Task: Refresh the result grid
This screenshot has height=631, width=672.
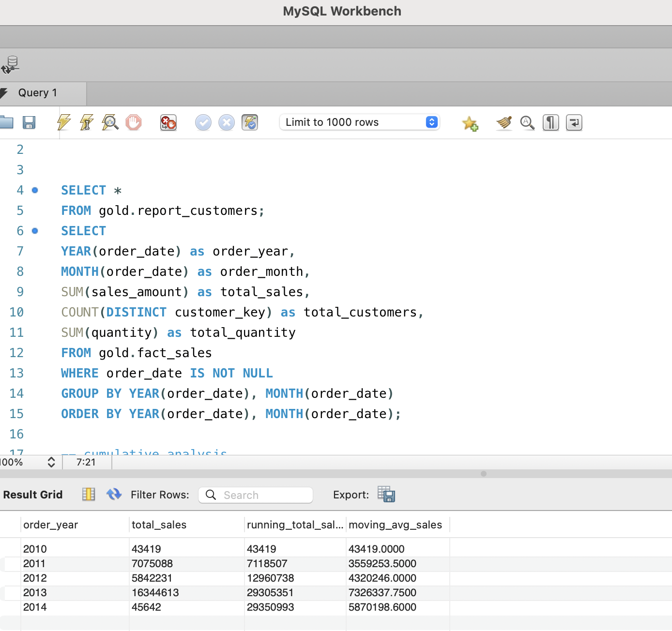Action: (x=114, y=494)
